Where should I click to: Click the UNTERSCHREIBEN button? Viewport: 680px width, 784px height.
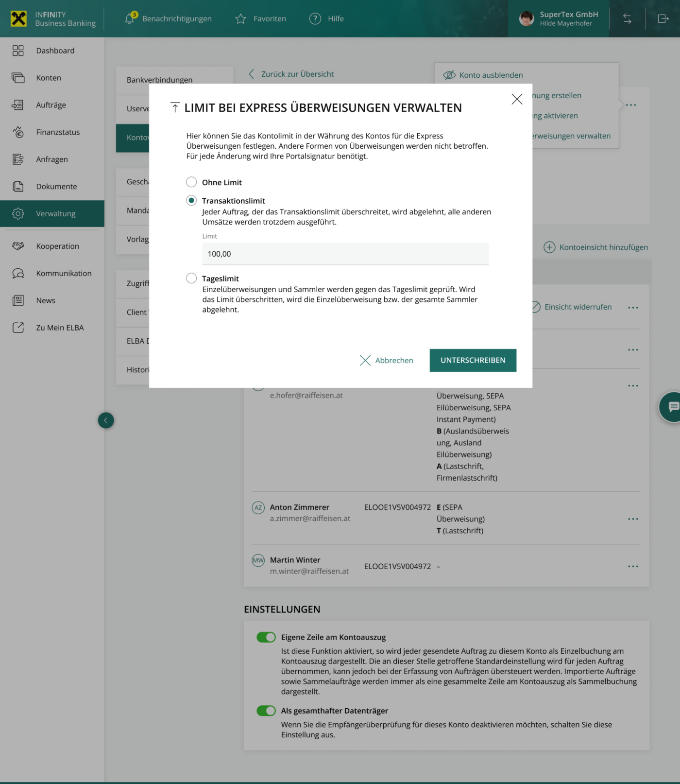pyautogui.click(x=473, y=360)
